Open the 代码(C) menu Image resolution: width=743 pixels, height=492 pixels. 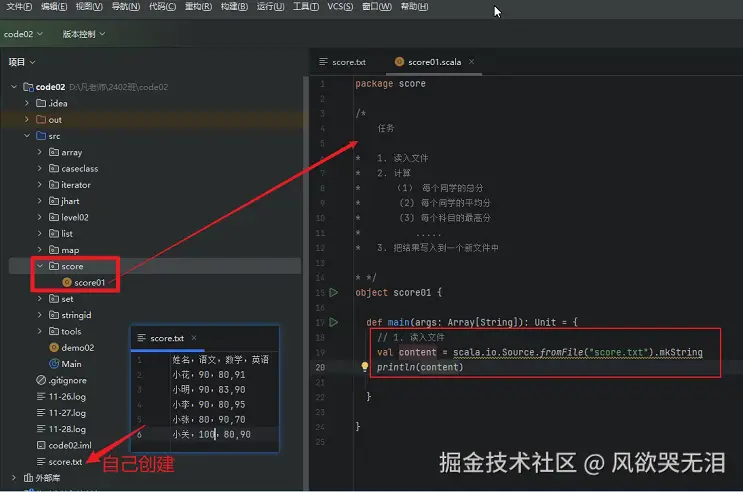(x=163, y=7)
